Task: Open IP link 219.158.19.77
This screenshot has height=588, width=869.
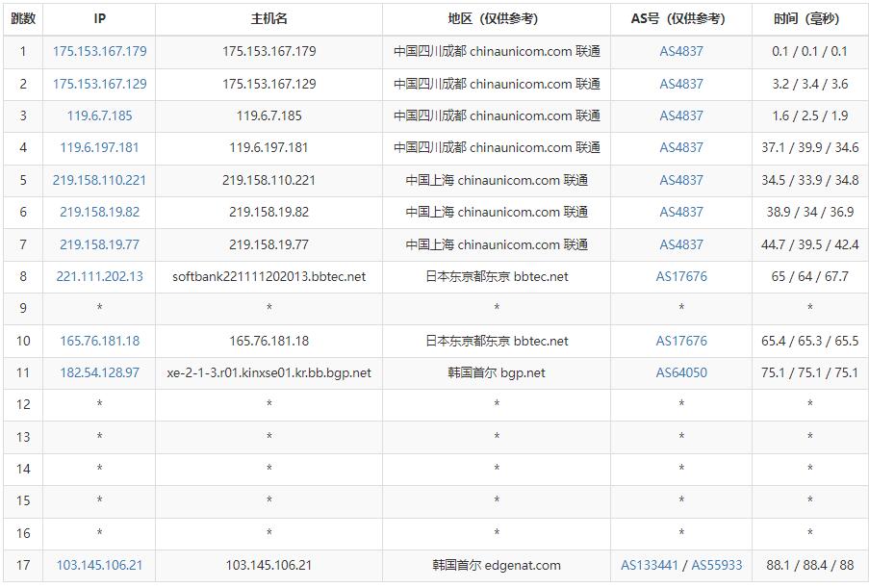Action: coord(100,244)
